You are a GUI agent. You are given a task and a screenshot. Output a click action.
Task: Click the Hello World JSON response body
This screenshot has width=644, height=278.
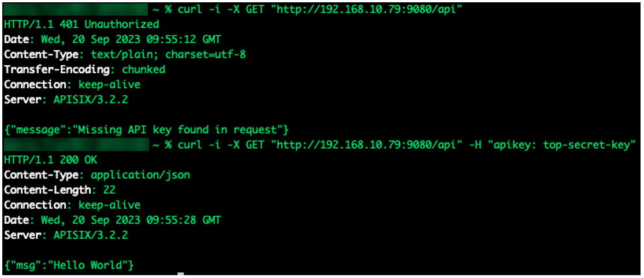(69, 265)
